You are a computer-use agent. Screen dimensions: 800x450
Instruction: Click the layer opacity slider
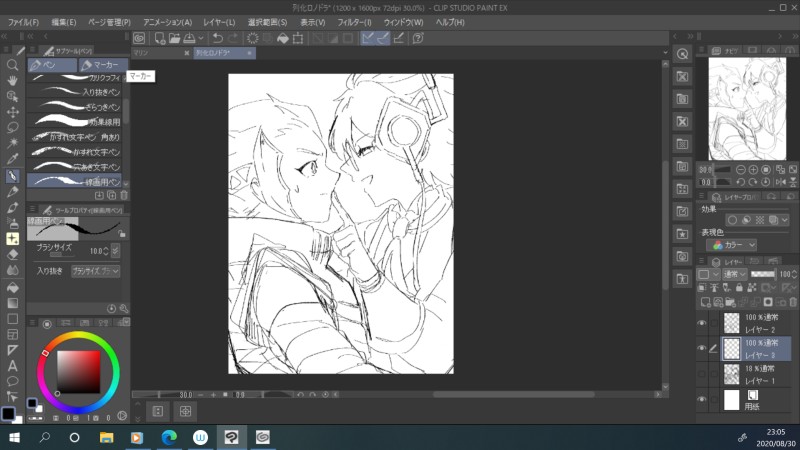tap(763, 274)
